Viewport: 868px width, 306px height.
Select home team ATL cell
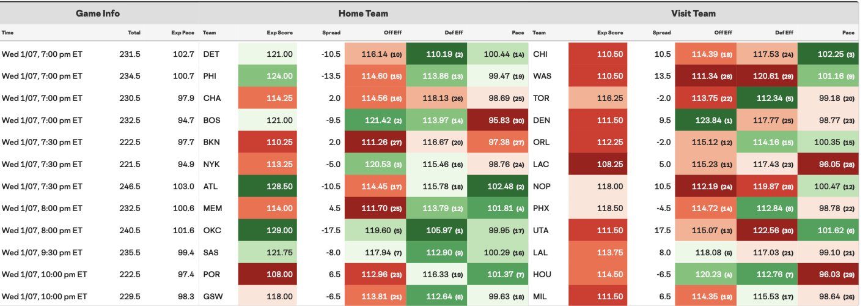tap(210, 186)
